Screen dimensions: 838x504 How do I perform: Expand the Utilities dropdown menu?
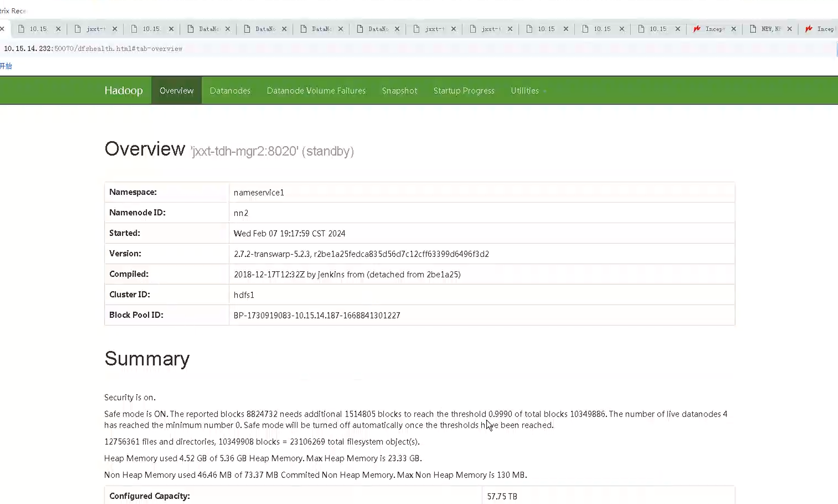(528, 90)
